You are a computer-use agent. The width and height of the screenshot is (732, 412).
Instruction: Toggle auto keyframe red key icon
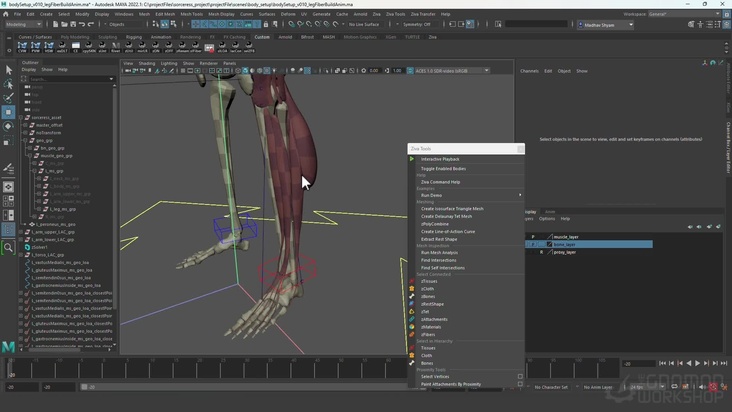[713, 387]
